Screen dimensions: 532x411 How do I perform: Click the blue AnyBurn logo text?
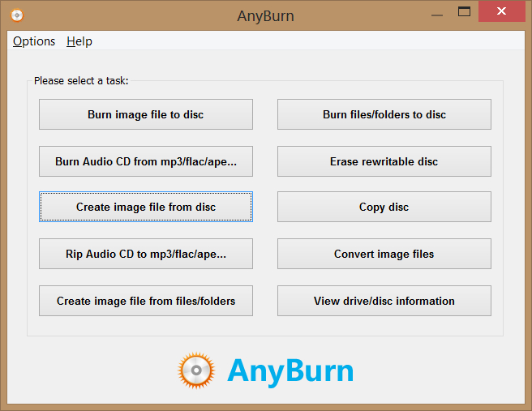(x=290, y=370)
